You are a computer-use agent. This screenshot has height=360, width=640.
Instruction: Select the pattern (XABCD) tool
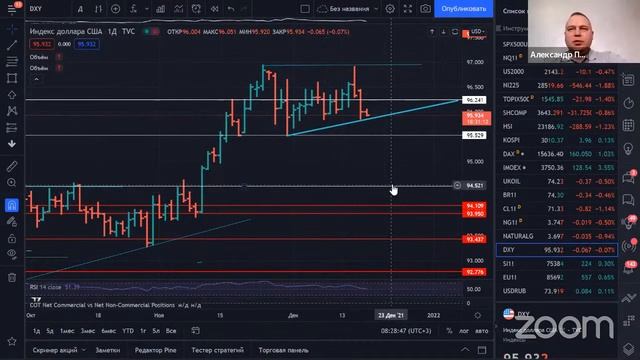tap(12, 111)
